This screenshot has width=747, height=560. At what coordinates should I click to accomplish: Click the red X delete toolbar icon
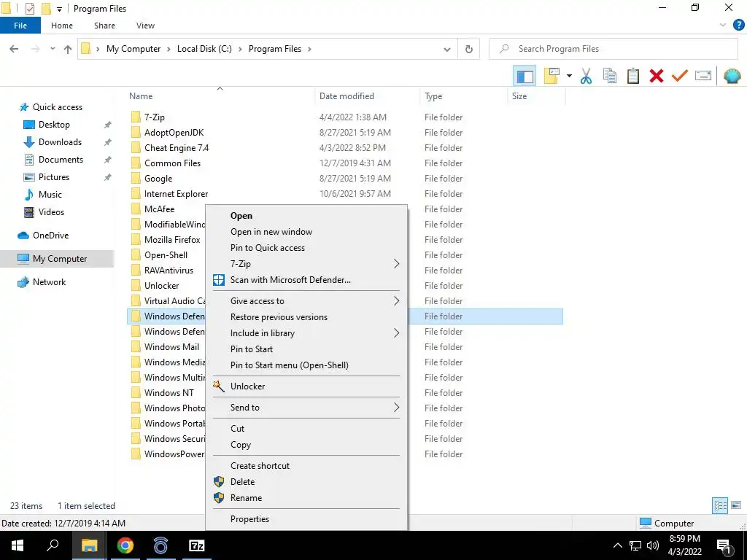(x=657, y=76)
